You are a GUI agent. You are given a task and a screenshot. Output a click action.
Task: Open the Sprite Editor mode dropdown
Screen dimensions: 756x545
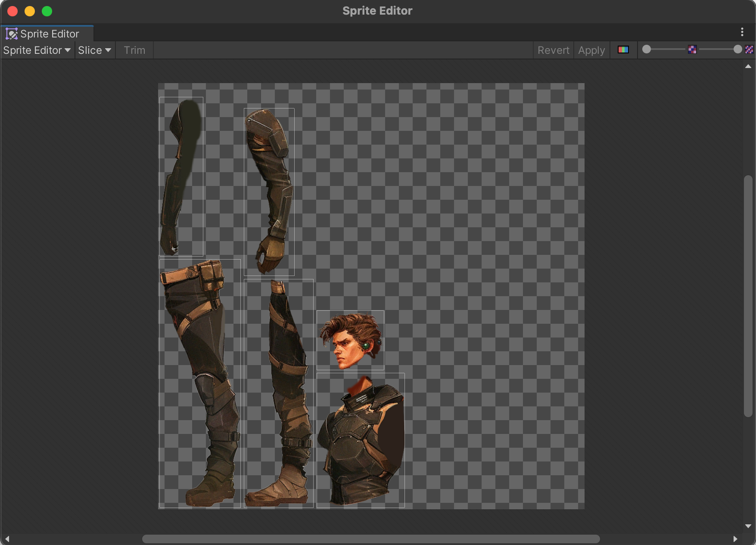click(x=37, y=50)
